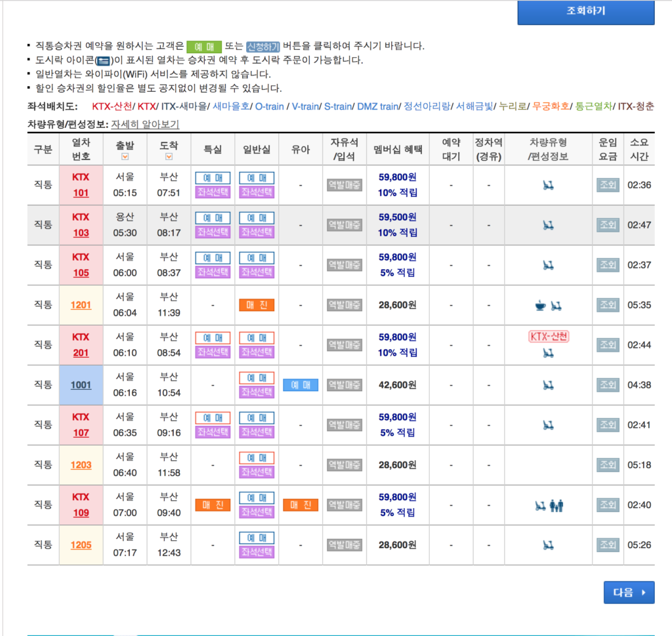Image resolution: width=672 pixels, height=636 pixels.
Task: Open train number link 1201
Action: coord(81,305)
